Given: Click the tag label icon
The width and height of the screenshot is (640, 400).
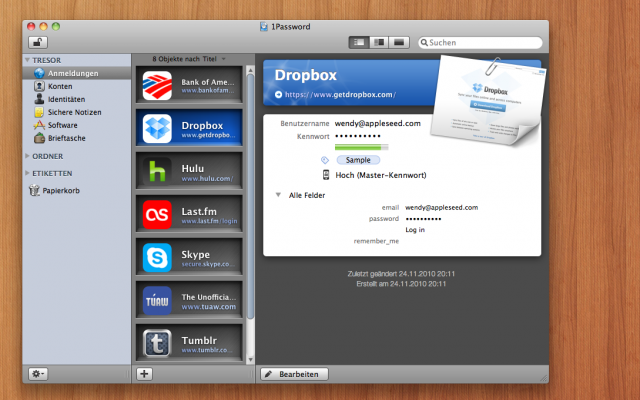Looking at the screenshot, I should (x=325, y=160).
